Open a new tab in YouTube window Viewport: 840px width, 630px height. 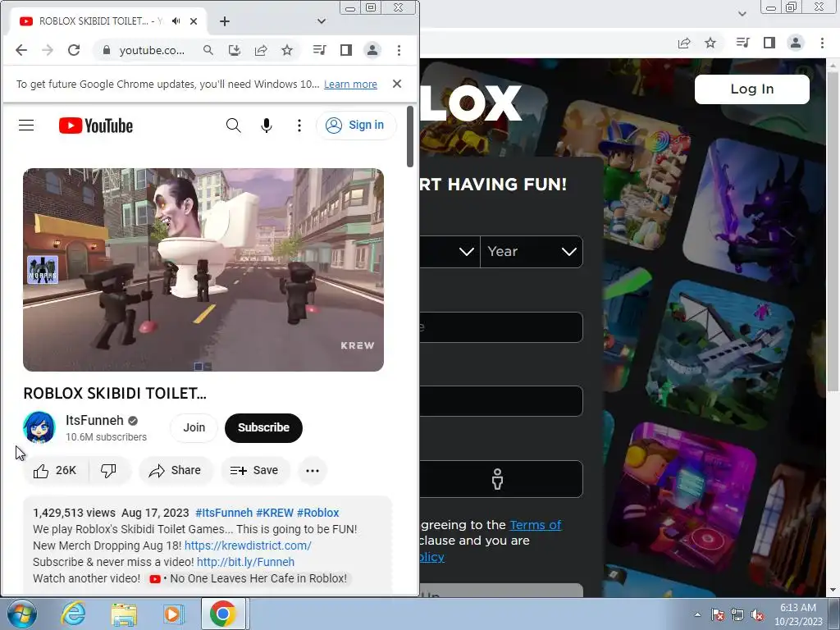(x=225, y=21)
